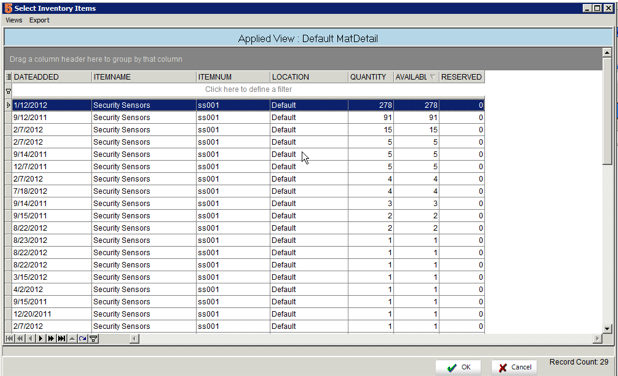Sort by the LOCATION column header

309,77
